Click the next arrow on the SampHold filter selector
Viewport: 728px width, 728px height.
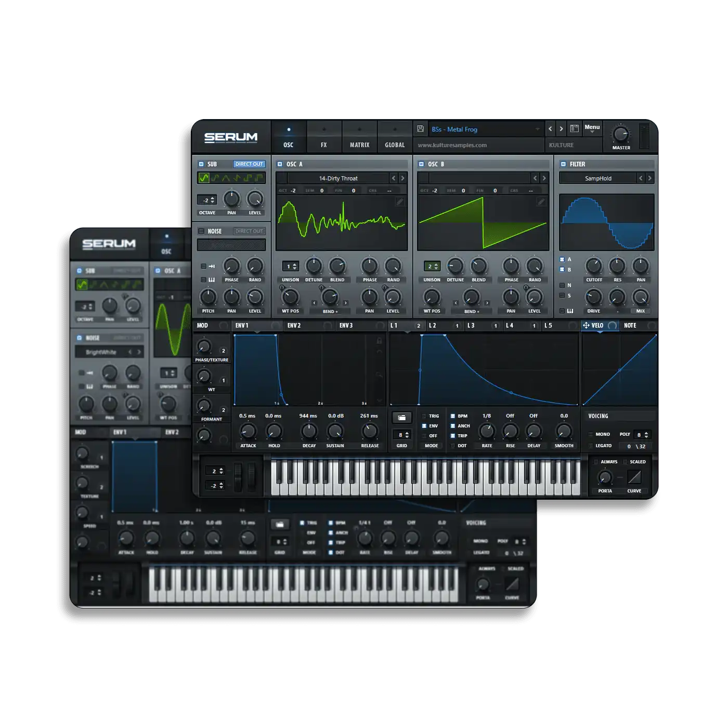(x=650, y=178)
